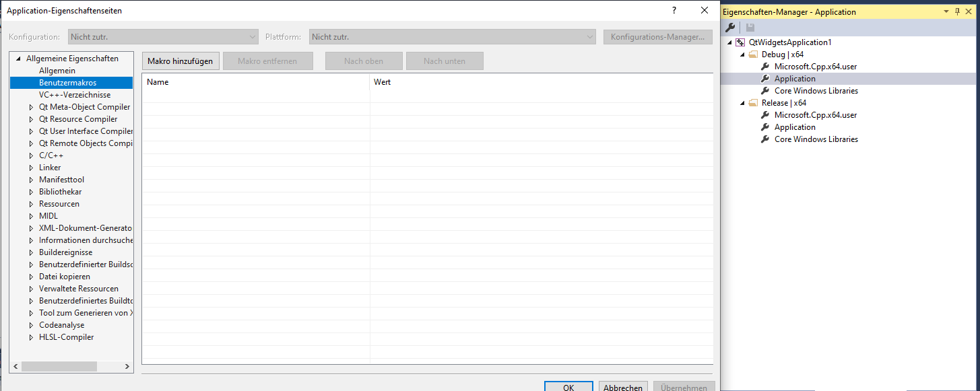Select VC++-Verzeichnisse in the property tree
Screen dimensions: 980x391
74,95
